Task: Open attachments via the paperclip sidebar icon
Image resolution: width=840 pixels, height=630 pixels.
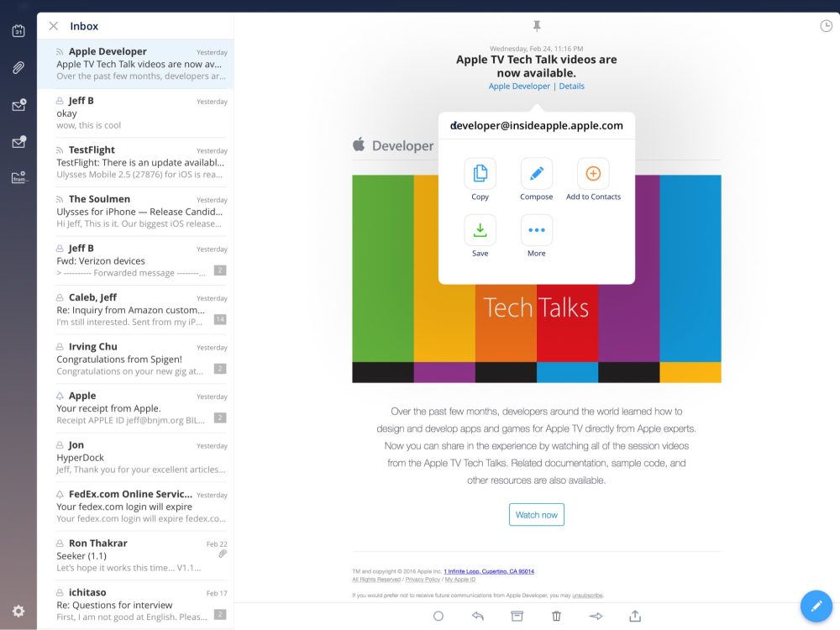Action: coord(18,67)
